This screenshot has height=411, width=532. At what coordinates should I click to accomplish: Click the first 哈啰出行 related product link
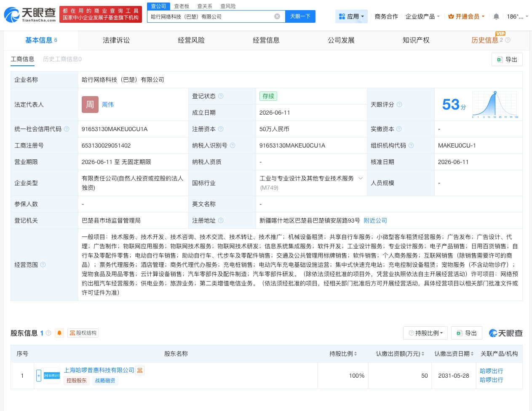[492, 371]
